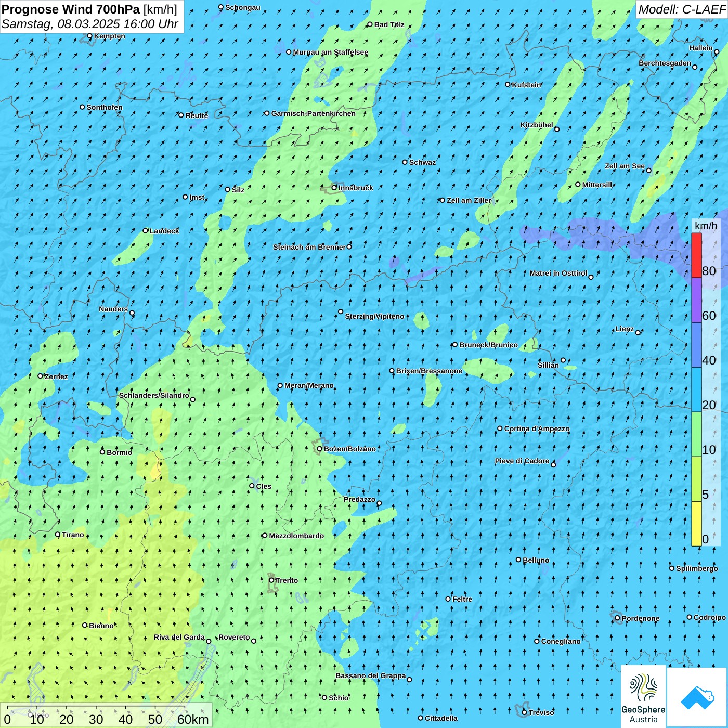
Task: Click the 'Zell am Ziller' label
Action: coord(469,200)
